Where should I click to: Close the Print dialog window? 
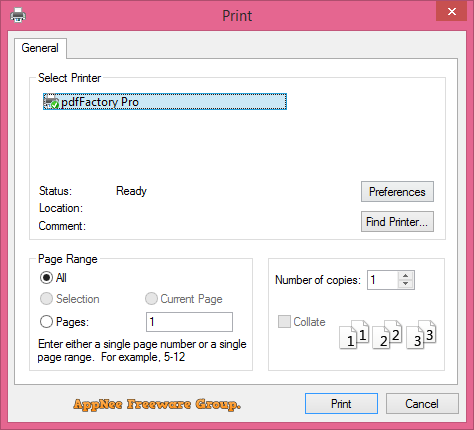(x=452, y=12)
